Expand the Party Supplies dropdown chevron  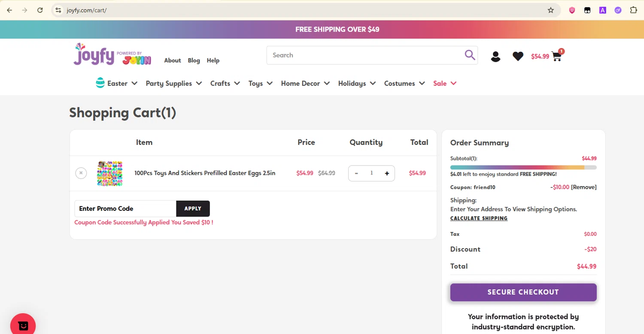click(199, 83)
